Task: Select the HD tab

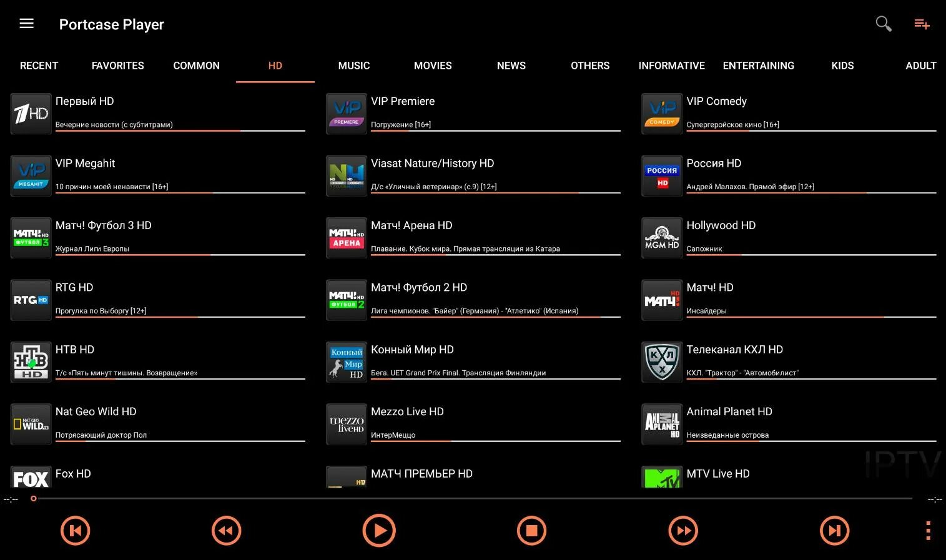Action: tap(275, 66)
